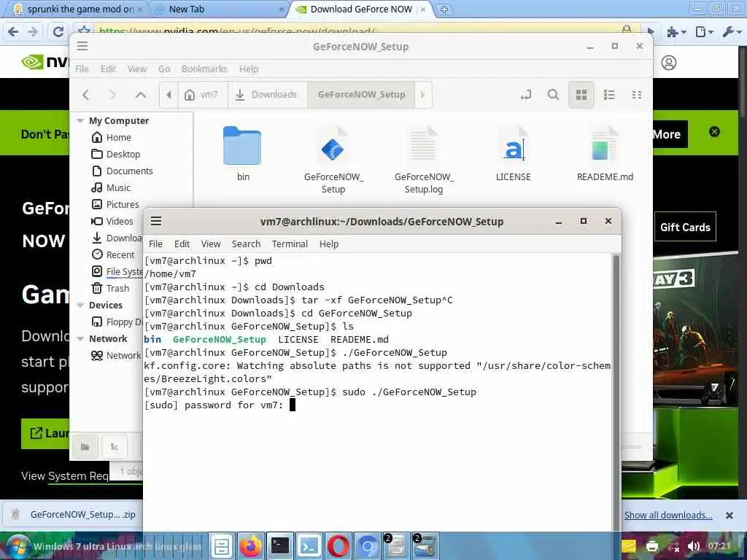Go back in the file manager
The height and width of the screenshot is (560, 747).
[x=86, y=95]
